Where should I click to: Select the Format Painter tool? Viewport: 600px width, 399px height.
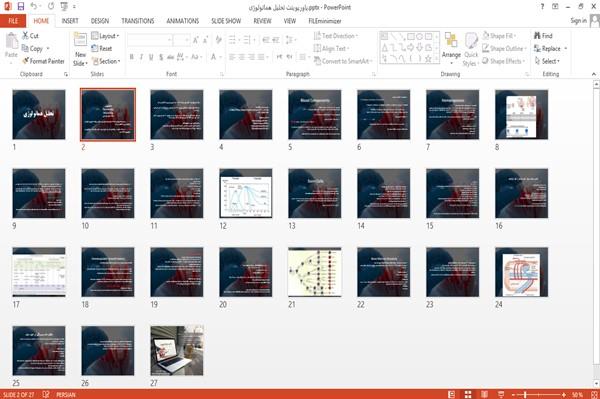coord(44,61)
